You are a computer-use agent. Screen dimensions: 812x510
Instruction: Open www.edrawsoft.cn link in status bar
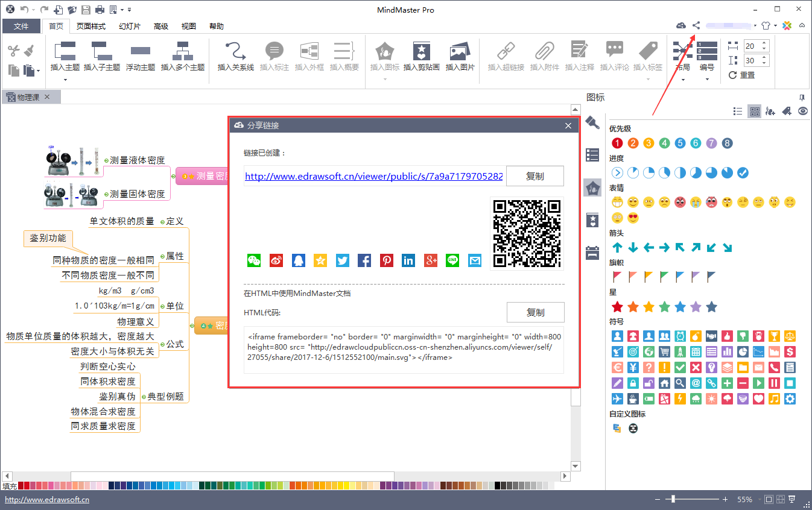click(x=47, y=500)
